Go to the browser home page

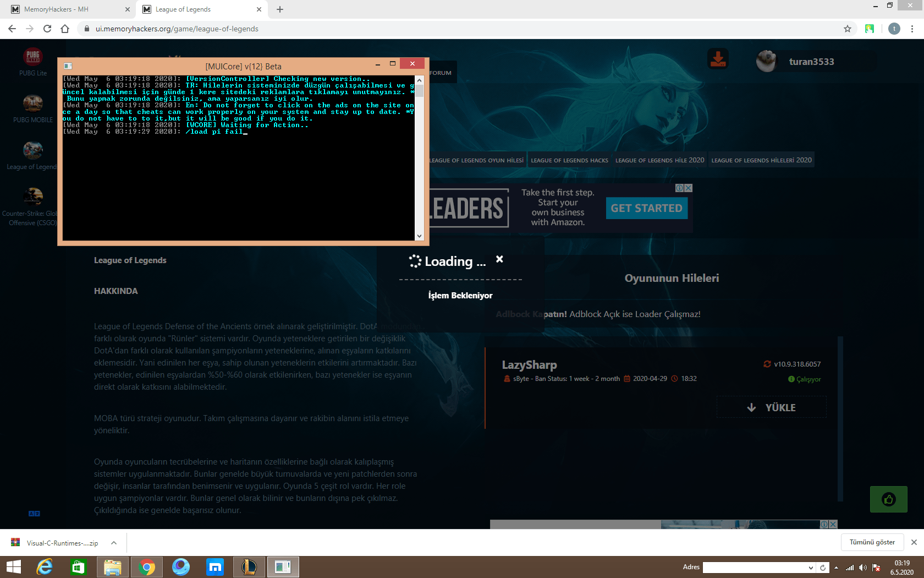65,29
